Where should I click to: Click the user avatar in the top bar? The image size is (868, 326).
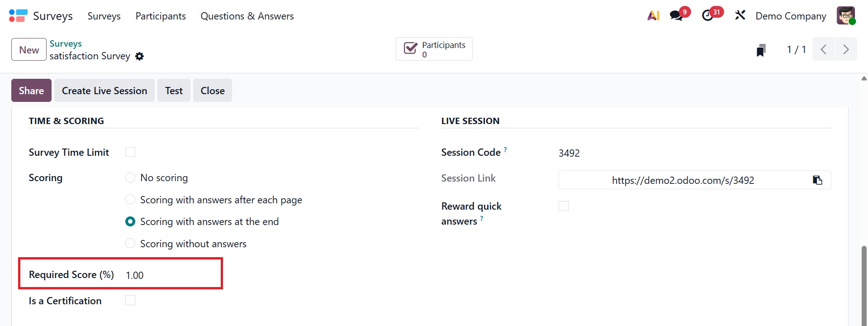(846, 16)
